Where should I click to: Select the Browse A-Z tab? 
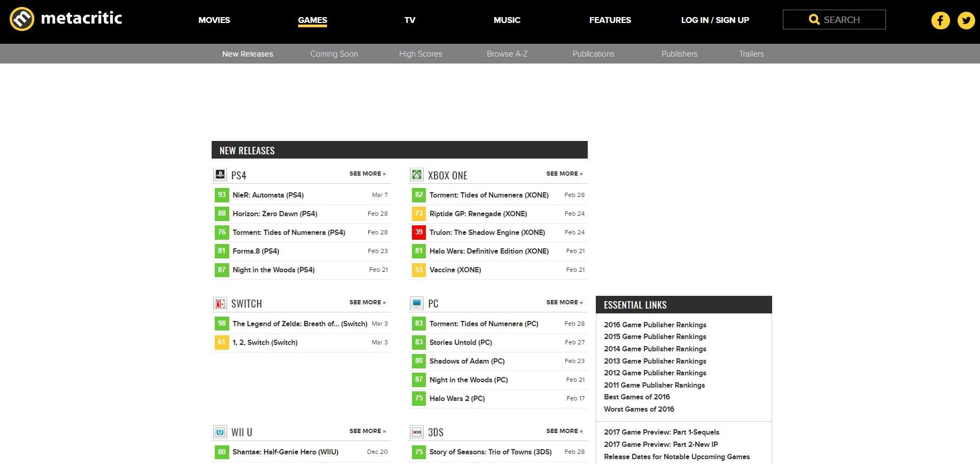(507, 54)
